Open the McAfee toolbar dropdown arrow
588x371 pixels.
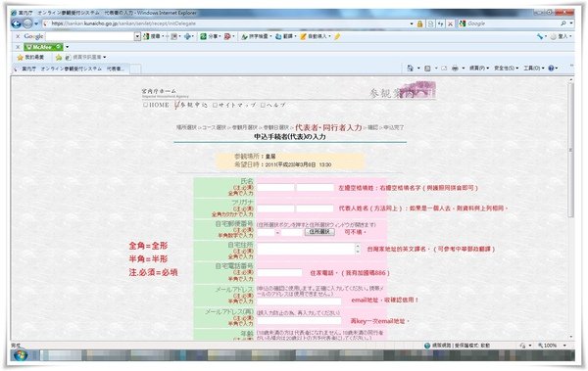[x=67, y=47]
